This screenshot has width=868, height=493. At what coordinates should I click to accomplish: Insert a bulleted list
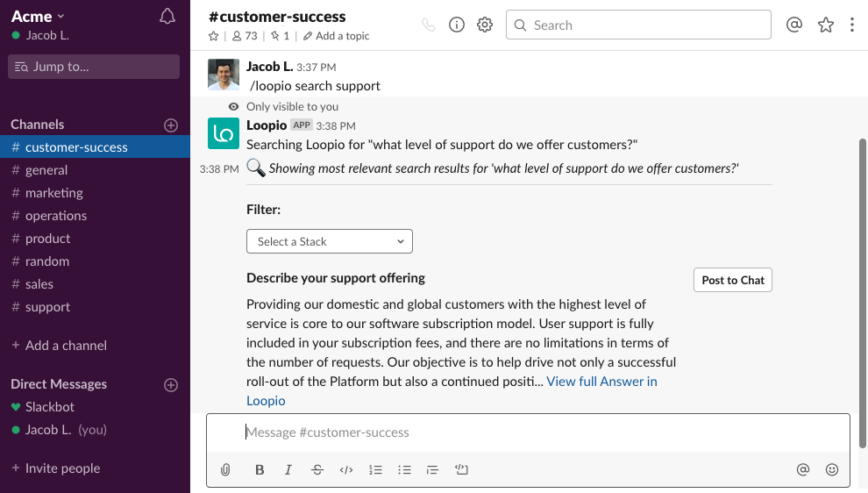pyautogui.click(x=404, y=469)
